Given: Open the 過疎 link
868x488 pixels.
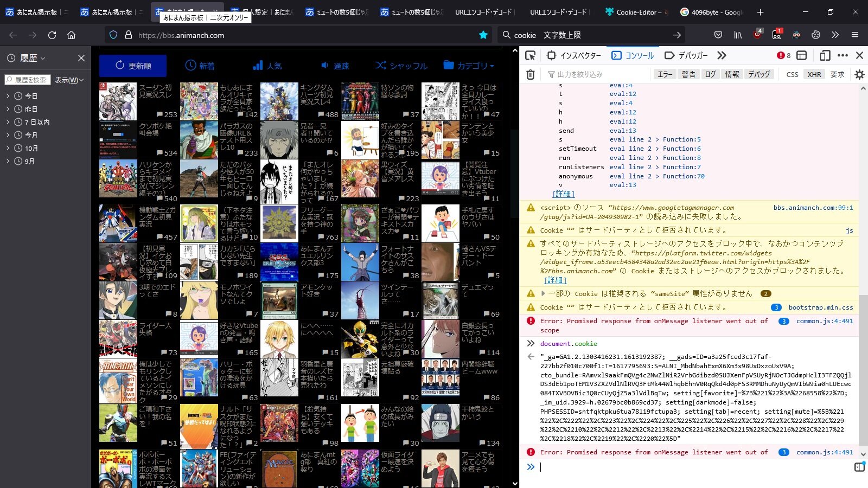Looking at the screenshot, I should click(335, 66).
